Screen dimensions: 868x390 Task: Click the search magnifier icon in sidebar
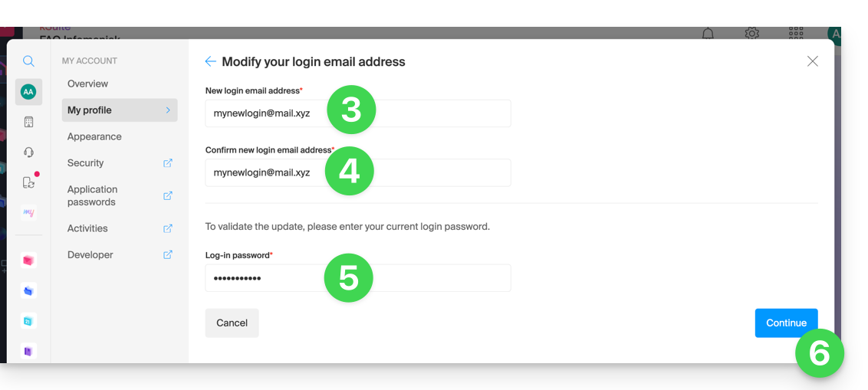(x=29, y=61)
